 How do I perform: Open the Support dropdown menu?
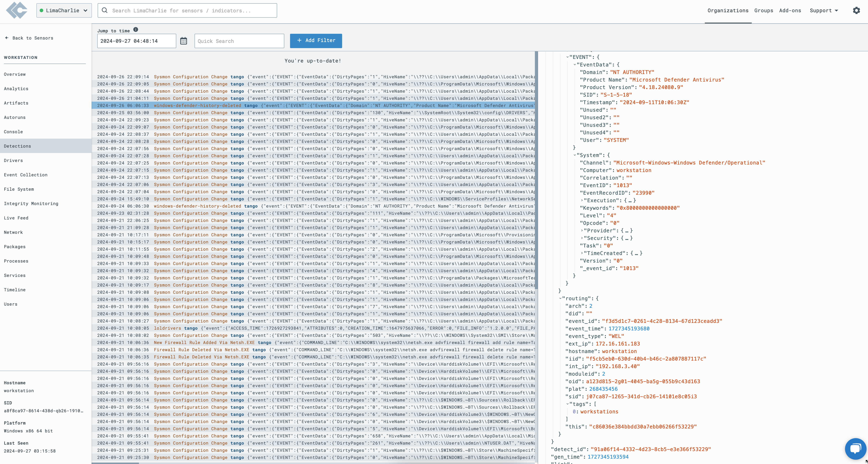823,10
